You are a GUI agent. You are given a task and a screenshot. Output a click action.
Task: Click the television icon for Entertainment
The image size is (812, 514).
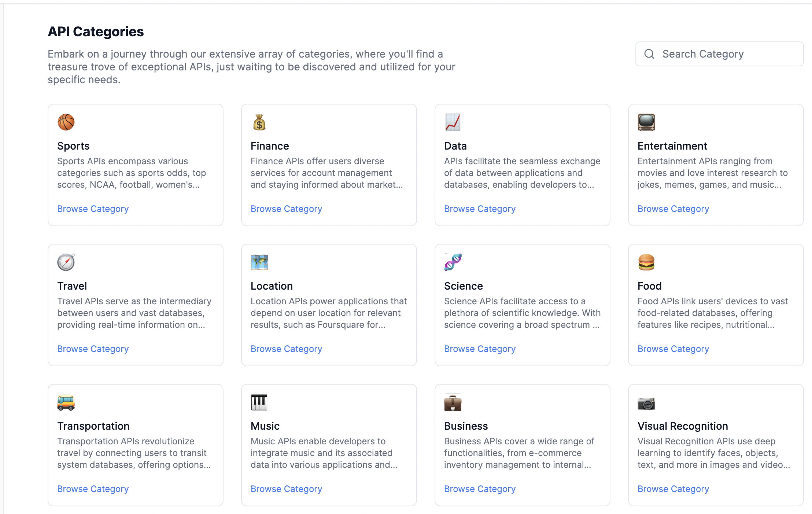tap(646, 122)
